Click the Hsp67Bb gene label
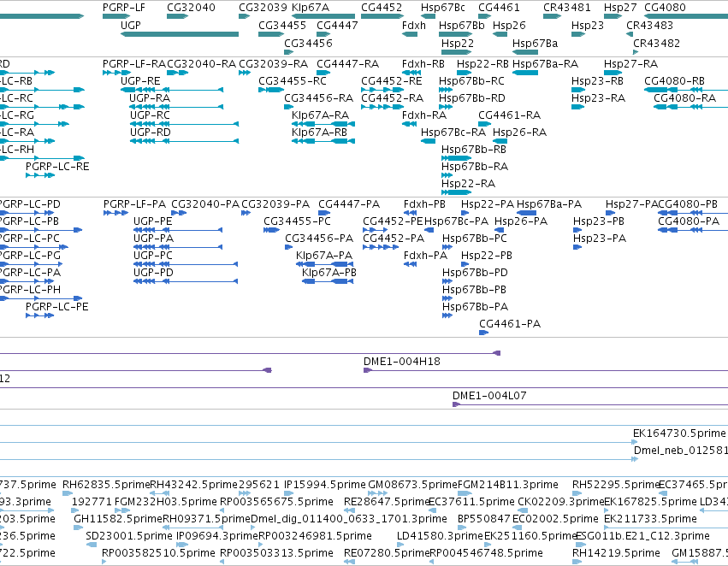The height and width of the screenshot is (566, 728). 462,26
